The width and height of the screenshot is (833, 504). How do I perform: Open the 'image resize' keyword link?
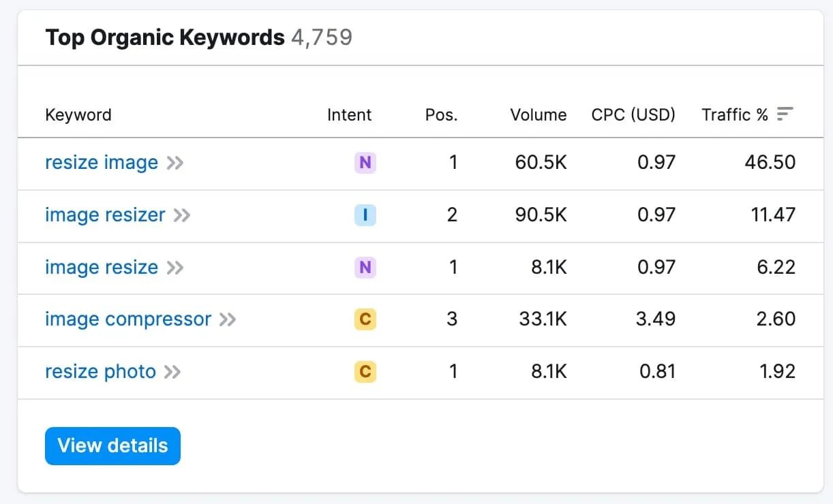[x=102, y=267]
